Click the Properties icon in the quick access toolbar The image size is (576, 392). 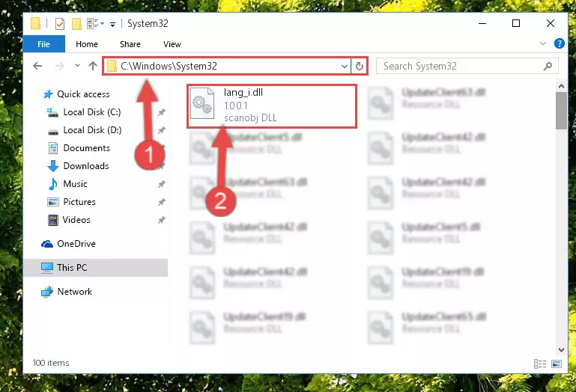pos(60,24)
